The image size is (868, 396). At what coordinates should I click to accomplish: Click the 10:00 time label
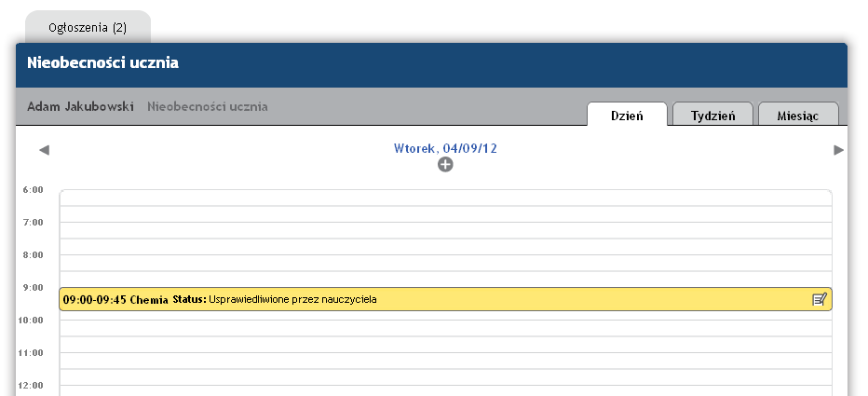pyautogui.click(x=31, y=321)
